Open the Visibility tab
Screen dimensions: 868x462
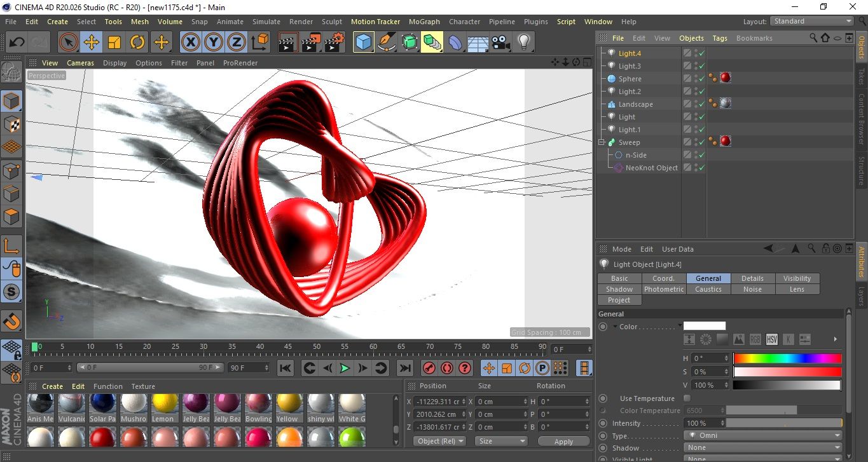tap(797, 278)
